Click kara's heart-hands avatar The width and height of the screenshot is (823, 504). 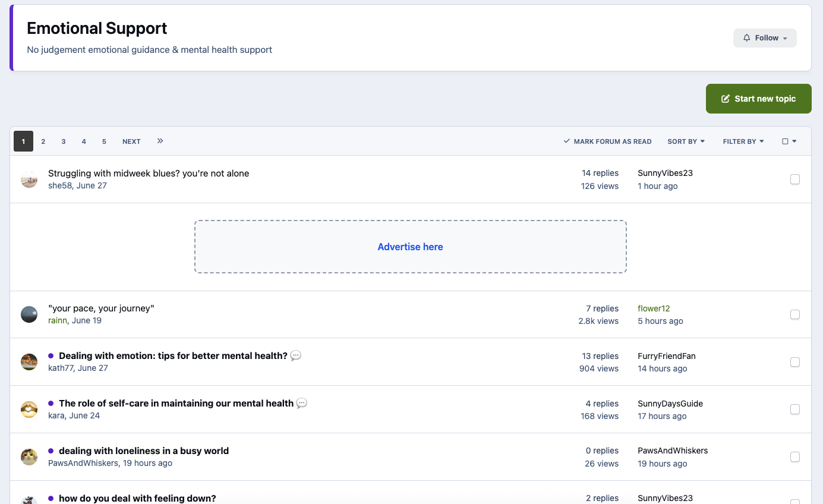29,409
